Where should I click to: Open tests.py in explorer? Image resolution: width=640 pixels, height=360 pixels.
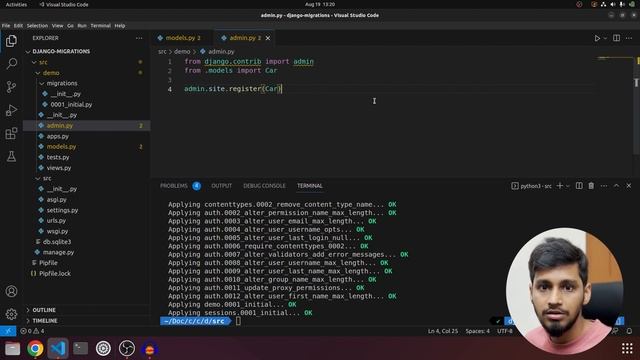point(58,157)
